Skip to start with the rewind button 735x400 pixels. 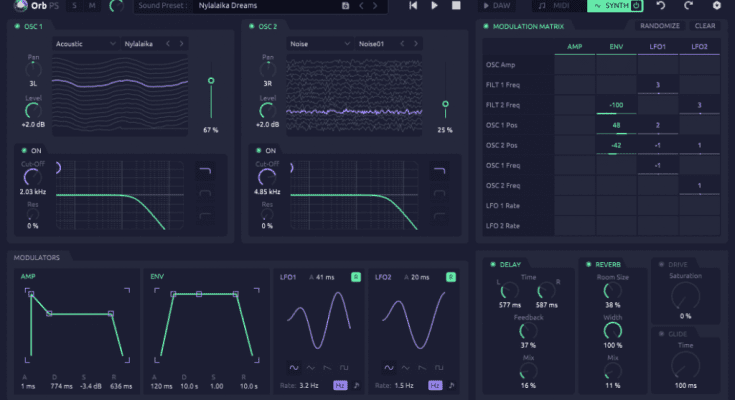[413, 6]
